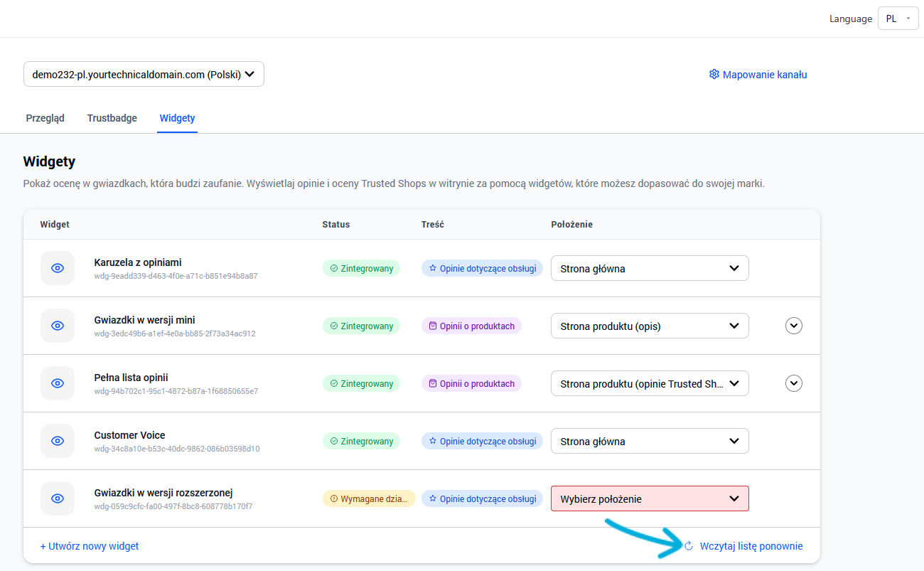Click the Customer Voice widget name

[x=129, y=435]
